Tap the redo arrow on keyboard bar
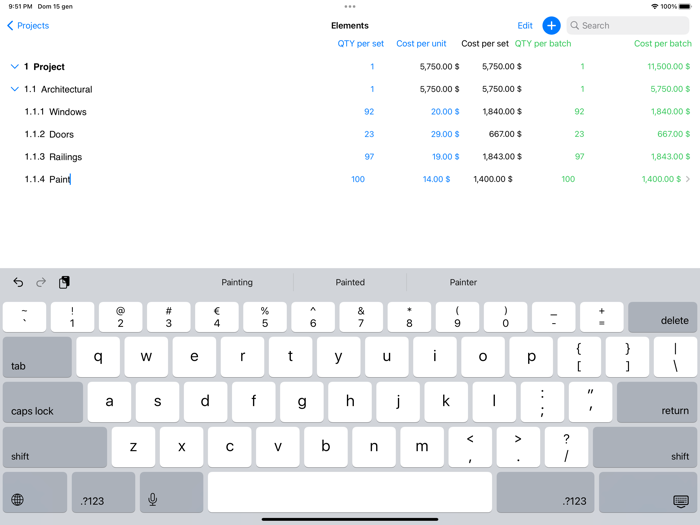700x525 pixels. point(41,282)
